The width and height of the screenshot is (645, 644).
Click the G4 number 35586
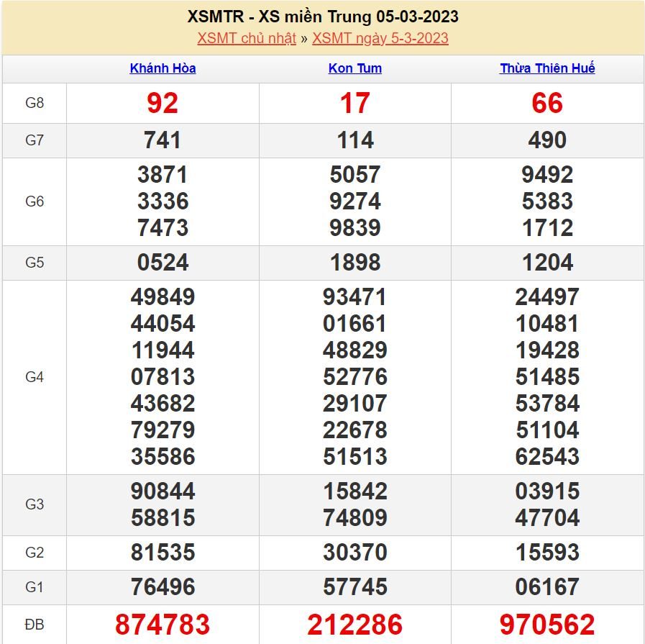[163, 457]
